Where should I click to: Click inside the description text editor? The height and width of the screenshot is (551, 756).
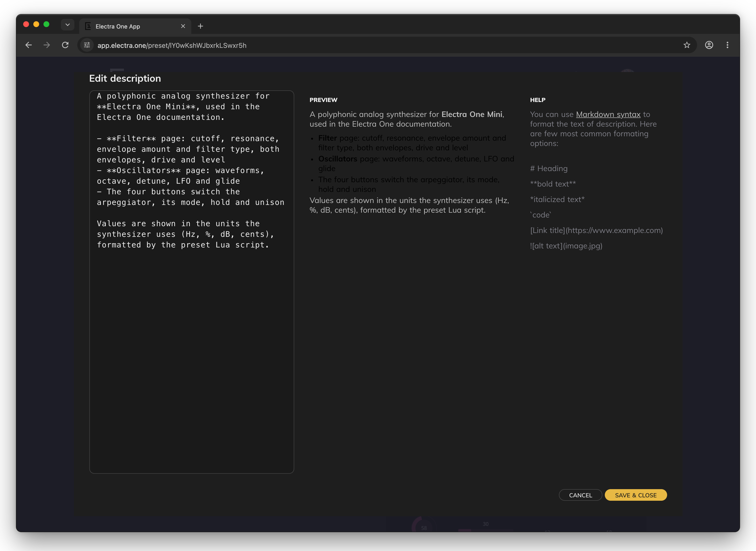192,282
